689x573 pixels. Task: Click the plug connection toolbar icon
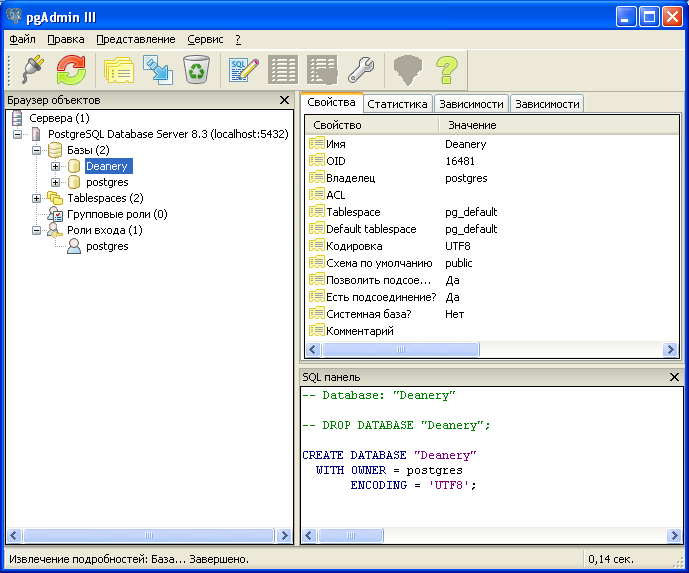pos(33,69)
